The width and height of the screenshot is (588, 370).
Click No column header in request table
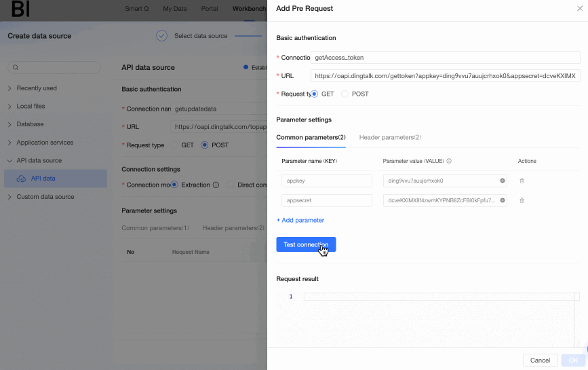[x=130, y=252]
